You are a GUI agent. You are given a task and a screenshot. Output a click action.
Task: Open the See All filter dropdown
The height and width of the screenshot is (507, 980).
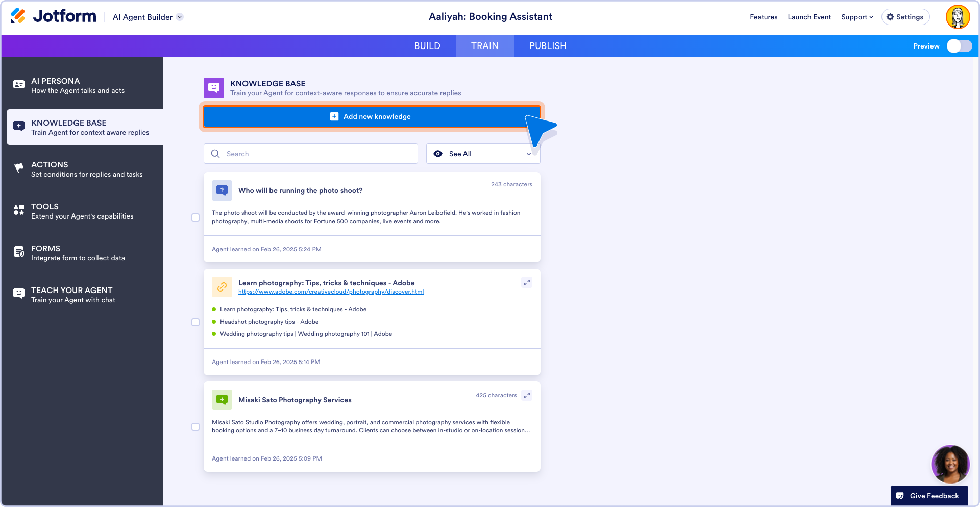[x=483, y=154]
